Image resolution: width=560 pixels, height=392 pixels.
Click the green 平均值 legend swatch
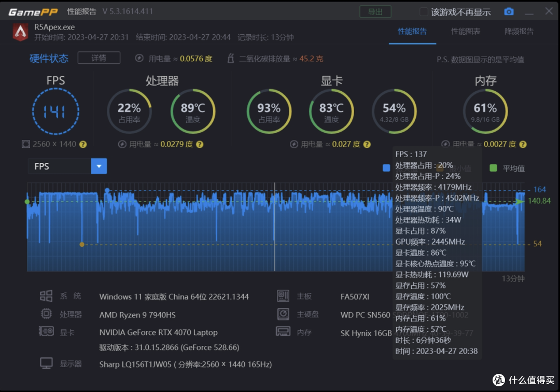493,168
